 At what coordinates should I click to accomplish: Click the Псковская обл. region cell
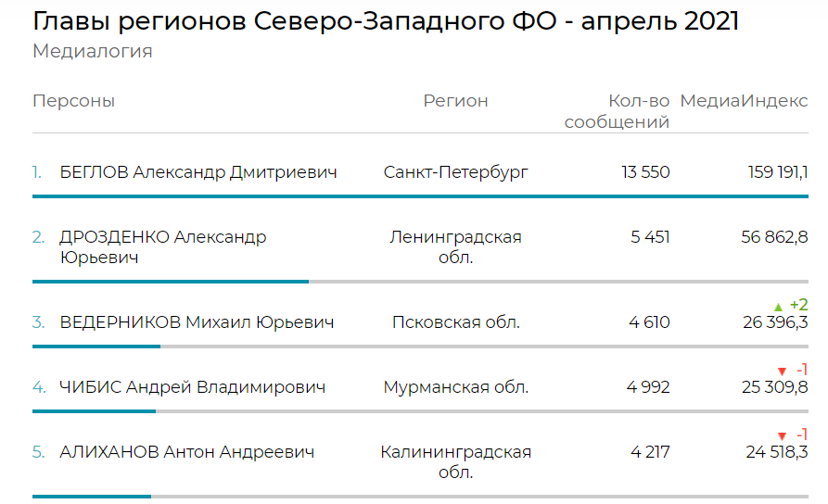tap(455, 321)
